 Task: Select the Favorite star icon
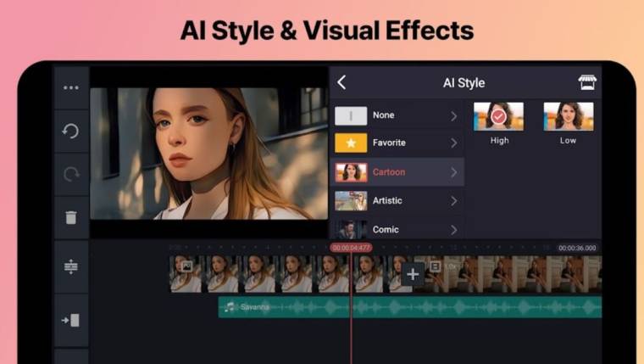pos(351,143)
